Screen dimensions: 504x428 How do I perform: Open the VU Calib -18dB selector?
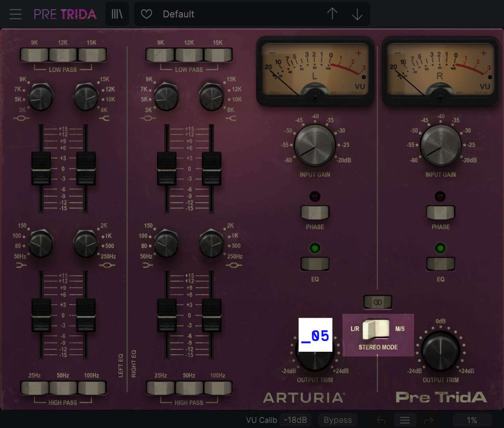(295, 420)
